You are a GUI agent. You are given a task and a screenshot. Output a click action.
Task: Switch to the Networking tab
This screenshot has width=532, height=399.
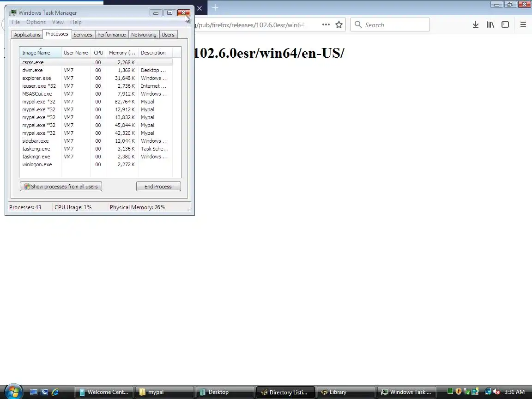pyautogui.click(x=144, y=35)
